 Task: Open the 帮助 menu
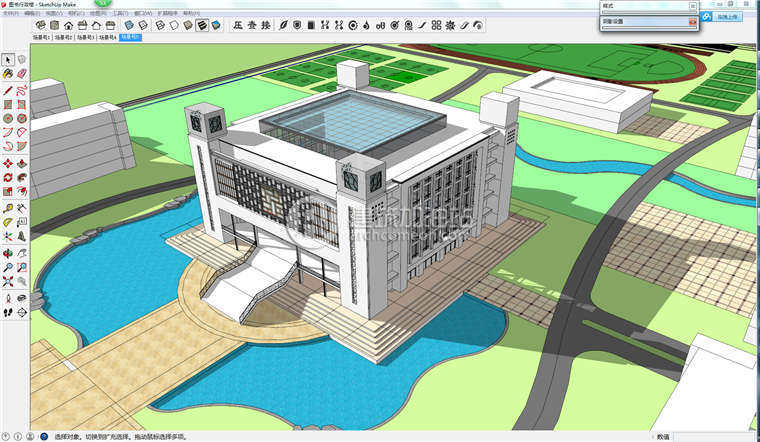[191, 13]
